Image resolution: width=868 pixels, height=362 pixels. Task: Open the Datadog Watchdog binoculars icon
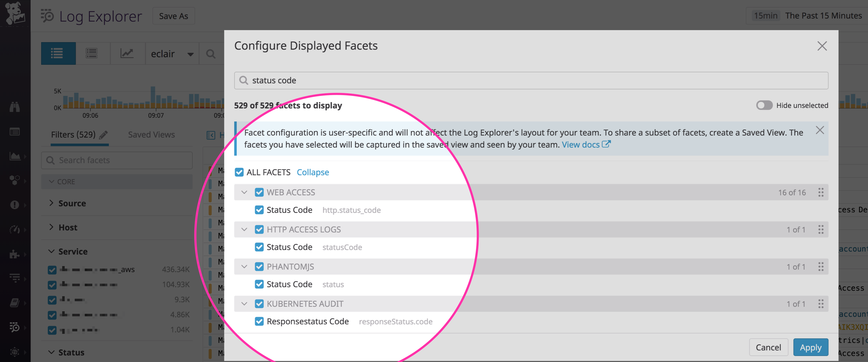pyautogui.click(x=15, y=107)
